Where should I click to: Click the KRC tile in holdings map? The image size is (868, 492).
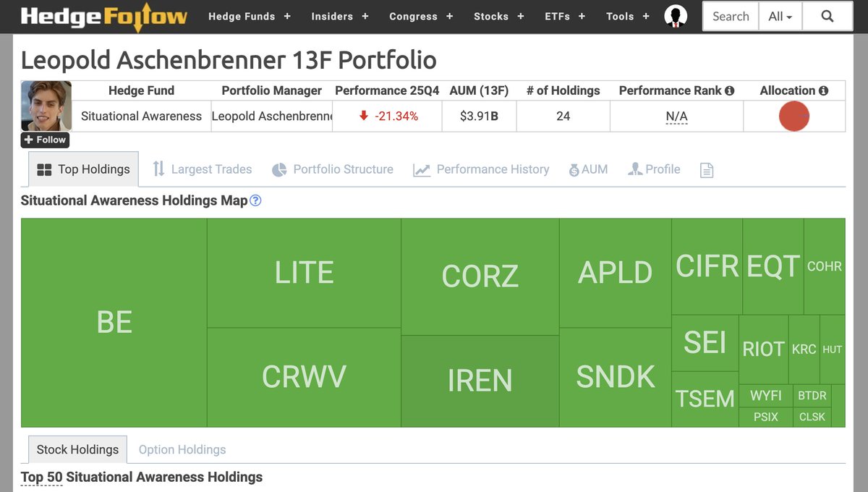[804, 349]
